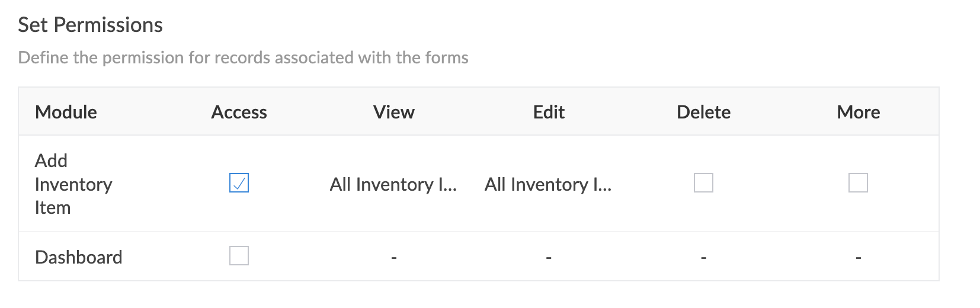Open View permission dropdown for Add Inventory Item
Screen dimensions: 980x308
tap(393, 184)
